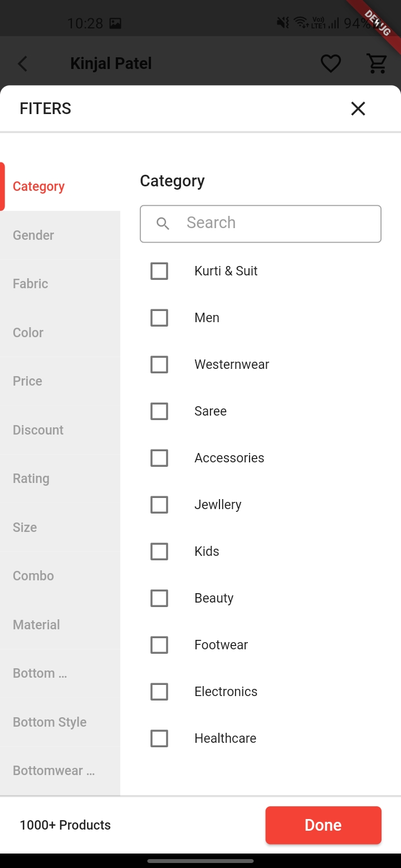Tap the back arrow icon
This screenshot has width=401, height=868.
[x=22, y=63]
